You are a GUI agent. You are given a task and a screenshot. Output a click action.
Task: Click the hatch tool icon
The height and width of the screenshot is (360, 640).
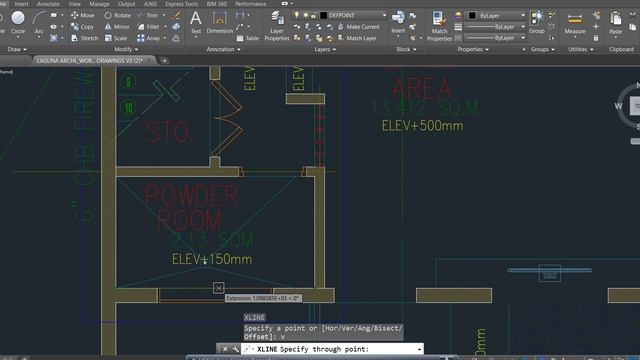[54, 38]
